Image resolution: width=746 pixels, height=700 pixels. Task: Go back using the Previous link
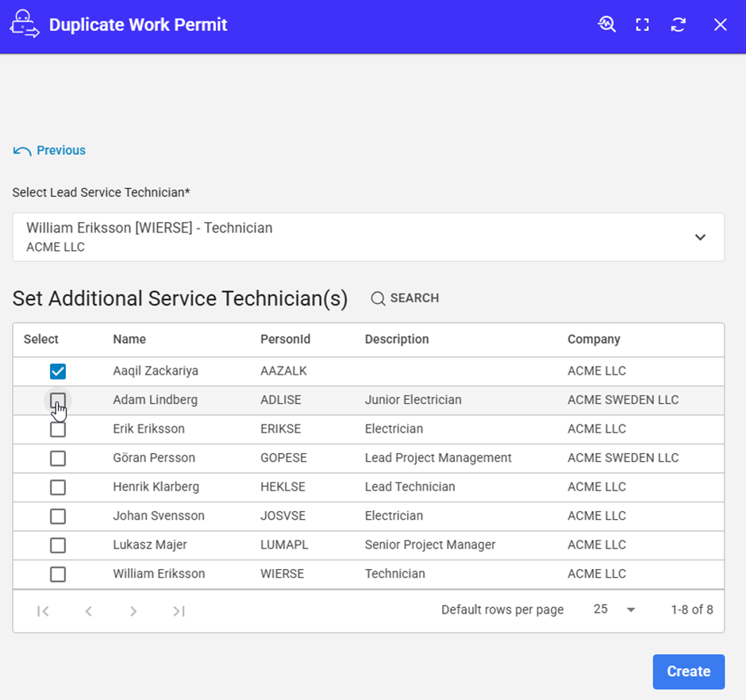coord(50,151)
